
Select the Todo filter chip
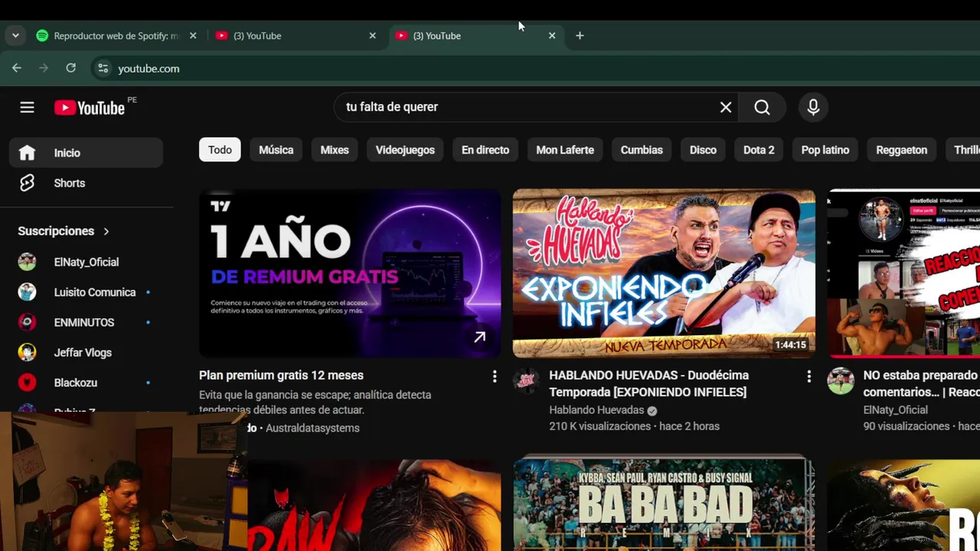pos(220,150)
